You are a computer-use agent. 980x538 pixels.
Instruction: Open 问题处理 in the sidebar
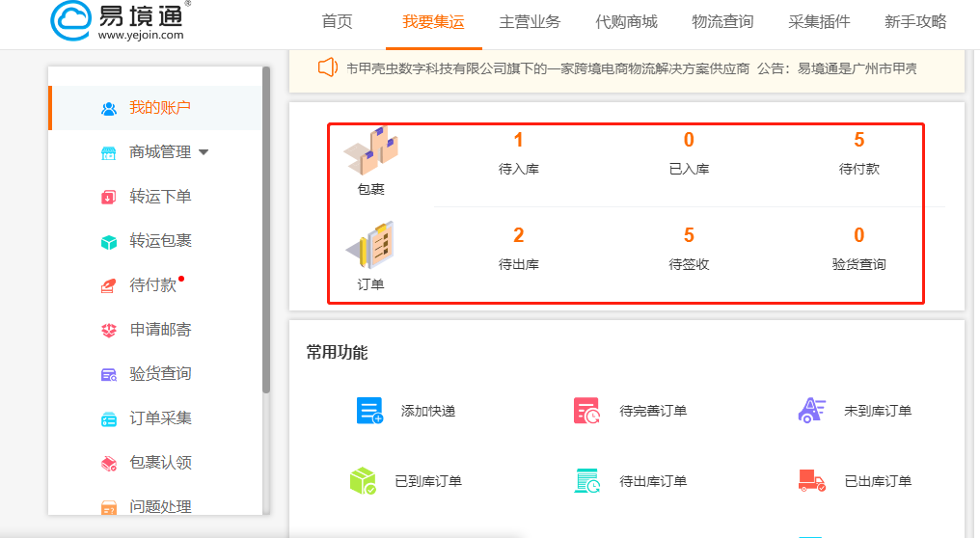[160, 506]
